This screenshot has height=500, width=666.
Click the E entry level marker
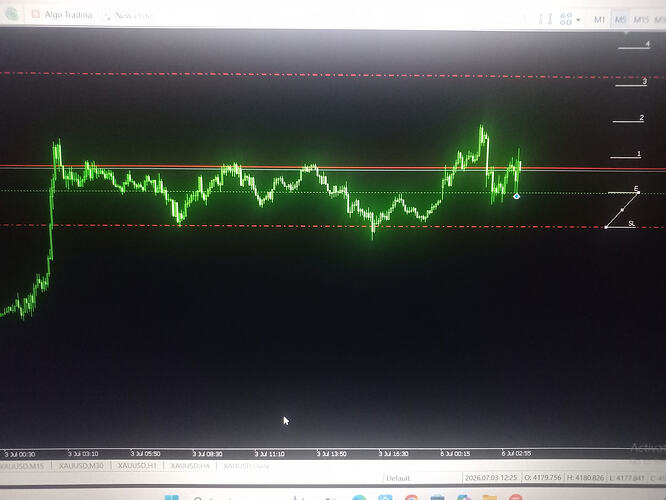point(636,189)
